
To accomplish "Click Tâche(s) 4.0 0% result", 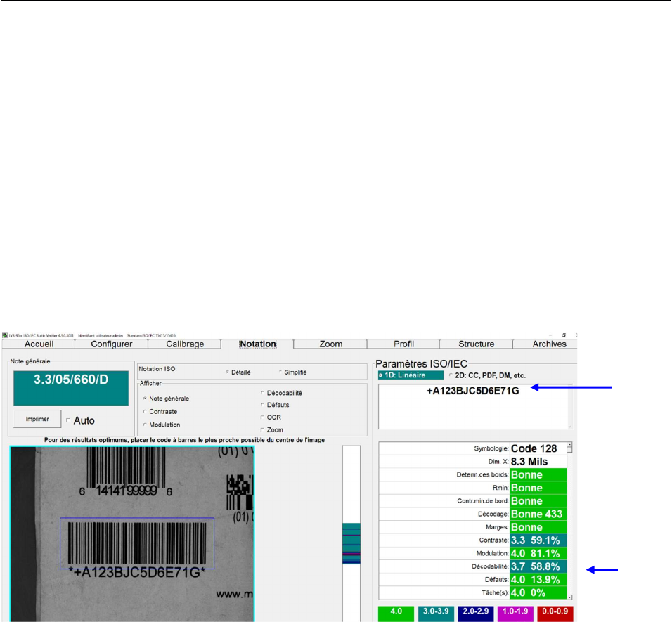I will pos(538,593).
